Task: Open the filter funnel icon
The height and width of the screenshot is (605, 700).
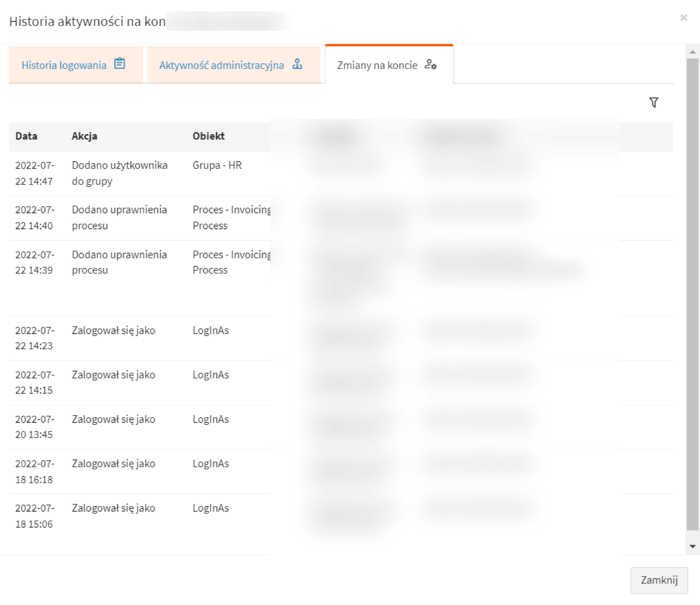Action: 654,102
